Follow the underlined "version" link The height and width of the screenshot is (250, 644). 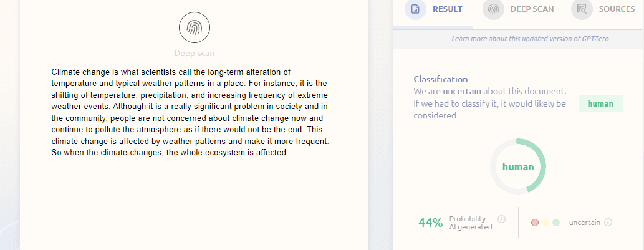[560, 39]
